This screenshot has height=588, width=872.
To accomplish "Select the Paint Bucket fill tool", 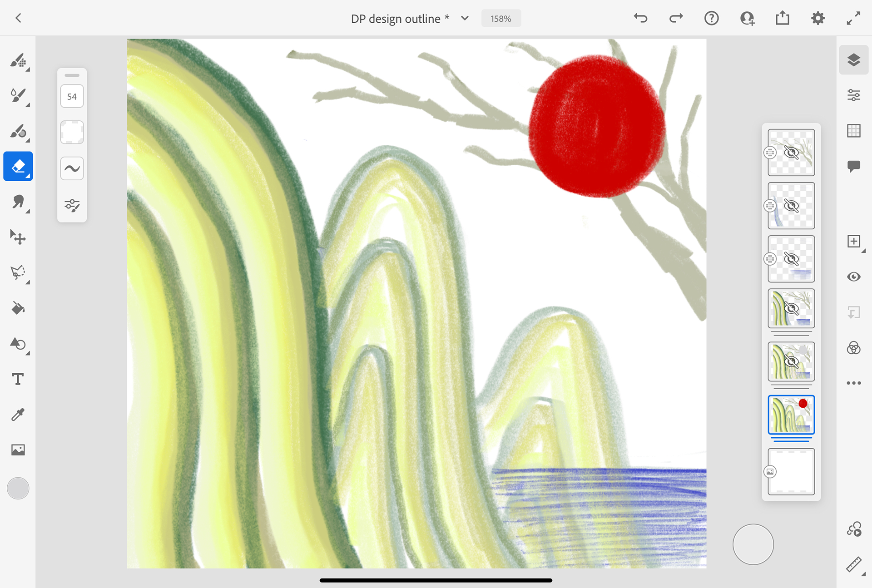I will [18, 308].
